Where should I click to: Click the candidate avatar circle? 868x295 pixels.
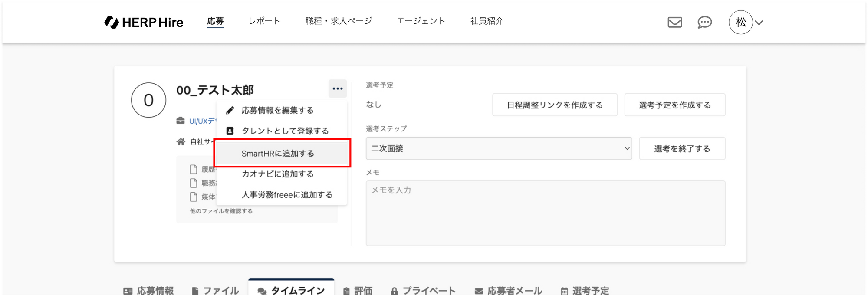(148, 100)
